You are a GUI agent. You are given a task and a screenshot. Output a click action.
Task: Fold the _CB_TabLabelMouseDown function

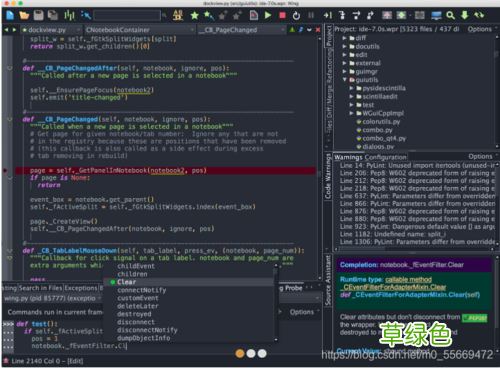[10, 251]
